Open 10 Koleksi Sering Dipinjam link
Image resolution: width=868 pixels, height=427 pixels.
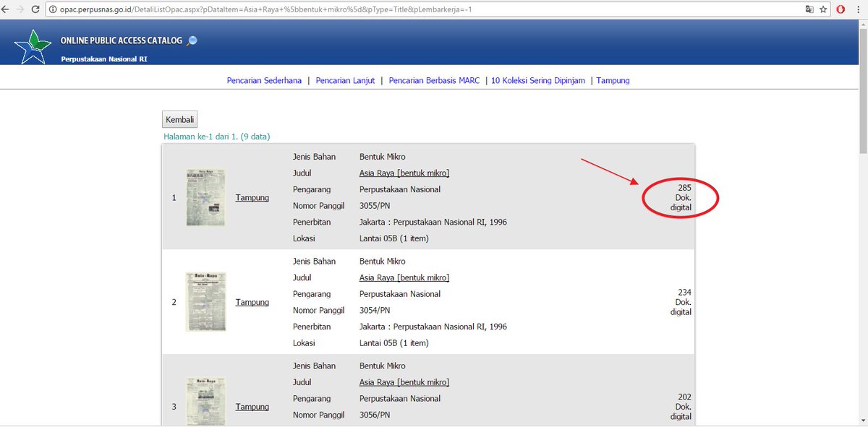[x=538, y=81]
